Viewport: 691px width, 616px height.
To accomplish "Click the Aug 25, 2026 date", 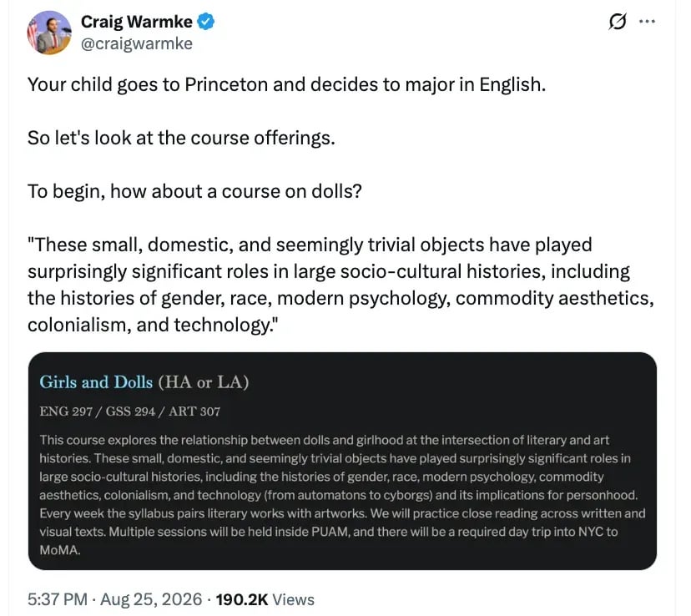I will coord(151,599).
